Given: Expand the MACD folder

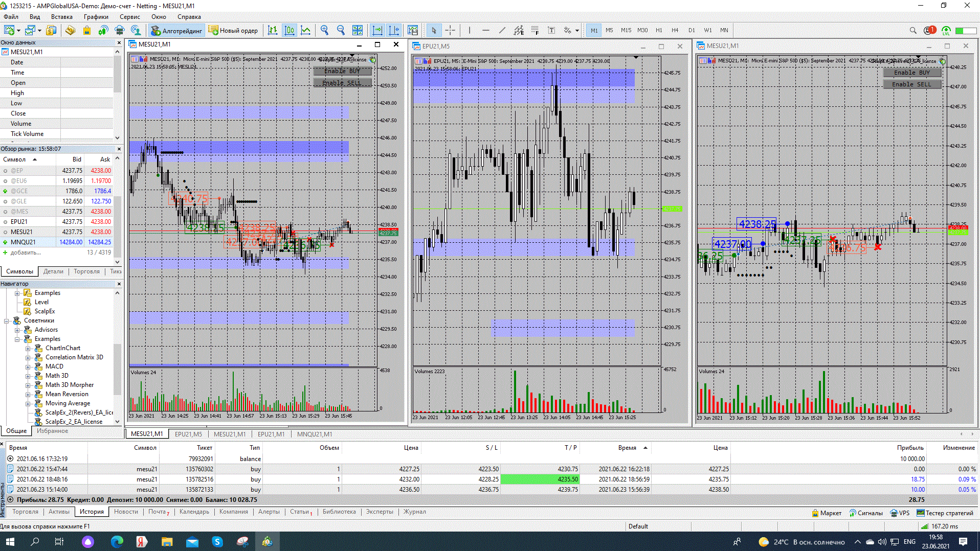Looking at the screenshot, I should 28,367.
